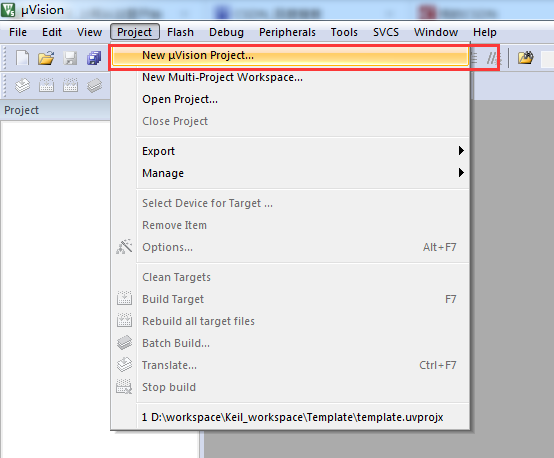
Task: Click the Rebuild icon in build toolbar
Action: point(70,86)
